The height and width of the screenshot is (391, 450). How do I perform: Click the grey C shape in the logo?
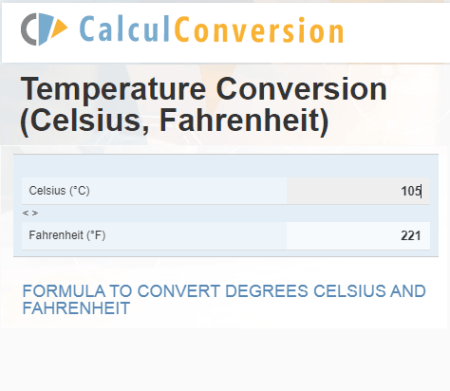point(28,29)
